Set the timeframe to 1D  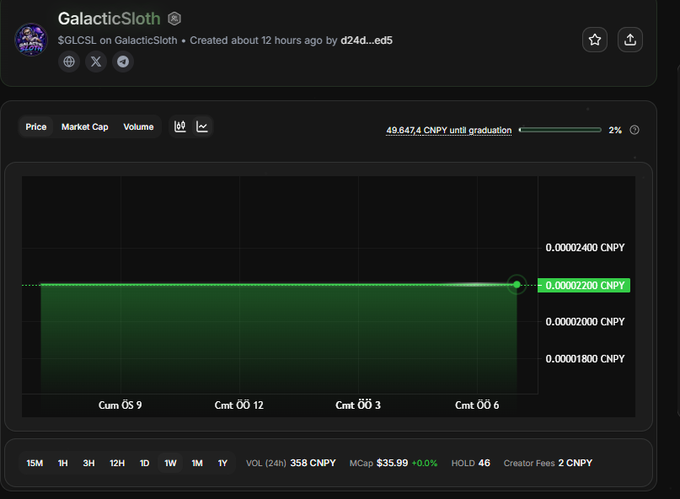144,463
